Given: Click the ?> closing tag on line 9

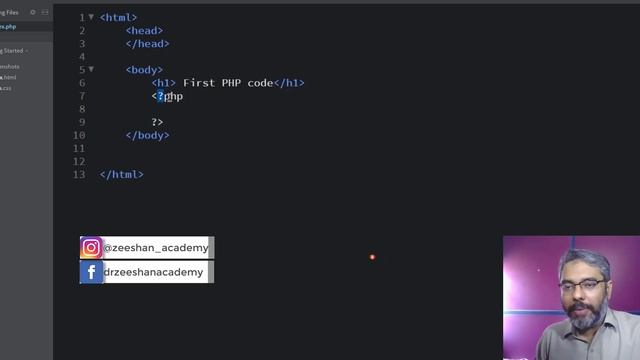Looking at the screenshot, I should [x=157, y=122].
